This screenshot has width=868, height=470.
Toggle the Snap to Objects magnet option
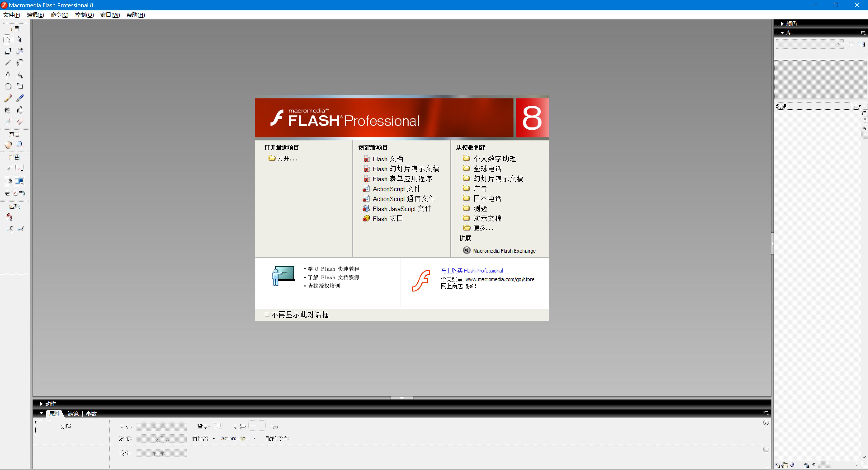(x=9, y=217)
